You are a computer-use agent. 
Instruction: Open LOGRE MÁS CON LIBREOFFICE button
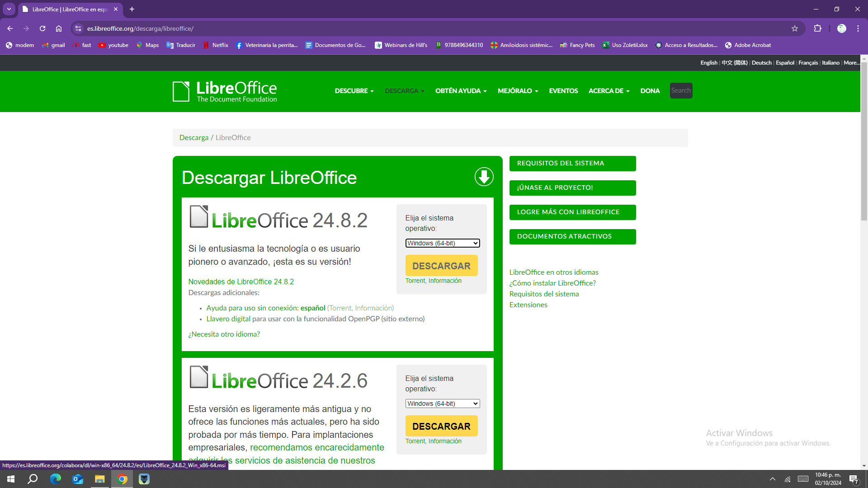point(572,212)
